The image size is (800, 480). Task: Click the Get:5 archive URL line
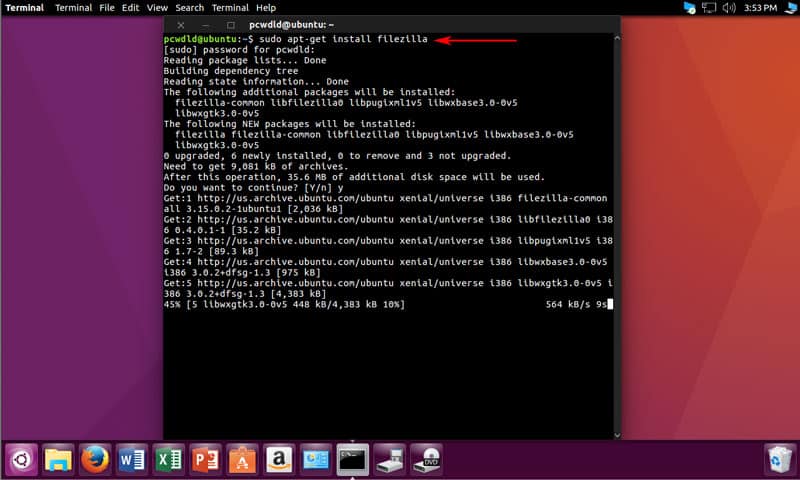(x=388, y=283)
